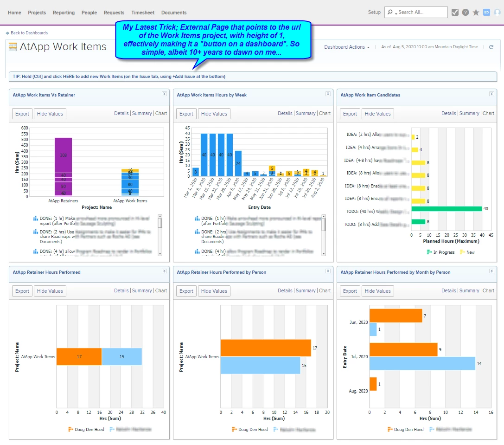The height and width of the screenshot is (445, 504).
Task: Open the Projects menu
Action: (x=37, y=13)
